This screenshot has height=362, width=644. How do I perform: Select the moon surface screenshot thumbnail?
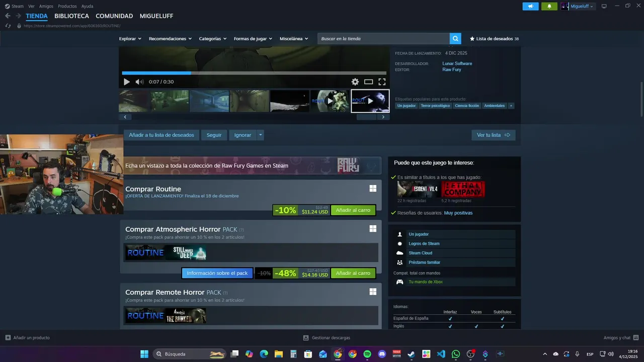pos(290,101)
